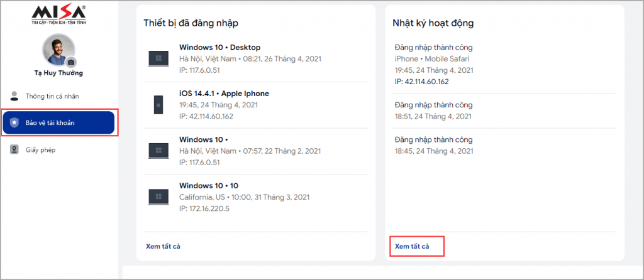
Task: Select the Windows 10 Desktop device icon
Action: (158, 58)
